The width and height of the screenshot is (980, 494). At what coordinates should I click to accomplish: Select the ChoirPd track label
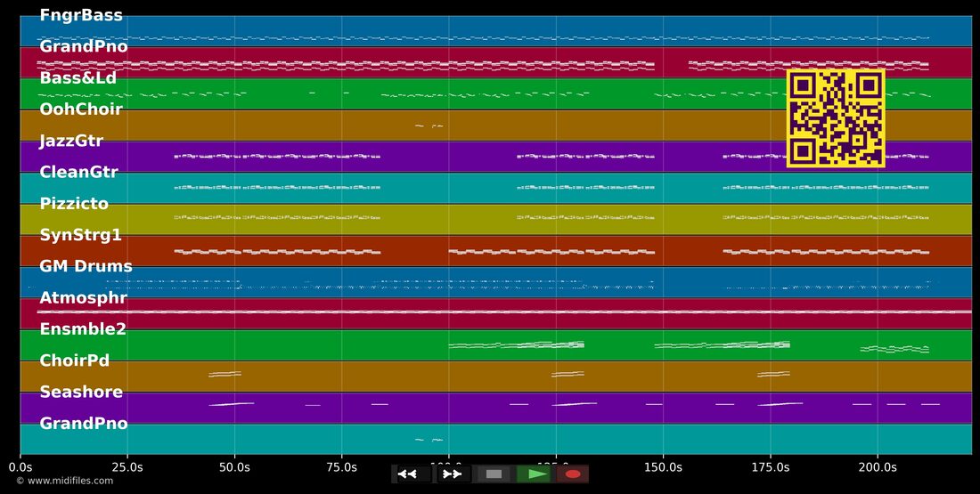74,360
